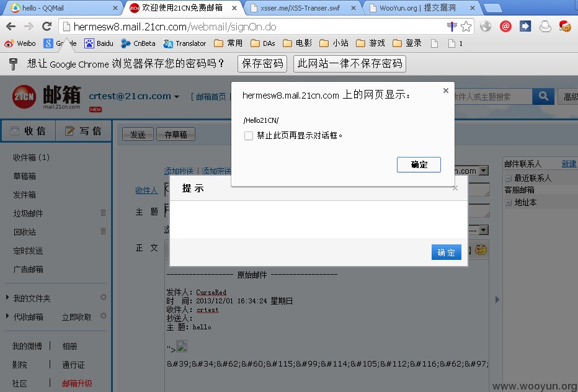The width and height of the screenshot is (578, 392).
Task: Open Chrome menu with Santa hat icon
Action: pyautogui.click(x=565, y=26)
